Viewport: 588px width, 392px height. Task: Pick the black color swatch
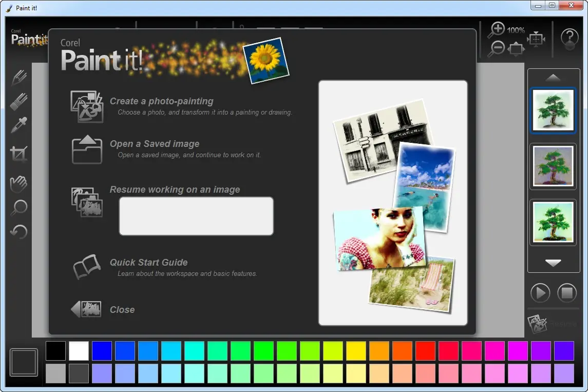point(55,350)
